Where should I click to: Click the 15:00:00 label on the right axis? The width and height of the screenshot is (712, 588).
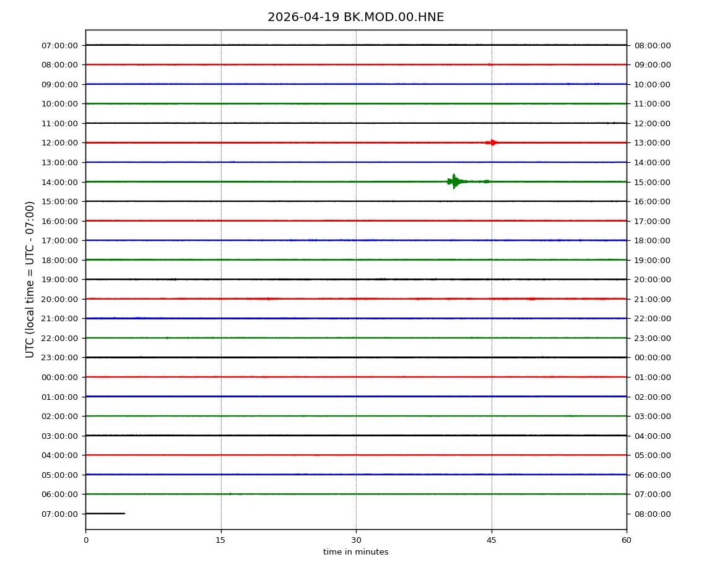pyautogui.click(x=652, y=182)
